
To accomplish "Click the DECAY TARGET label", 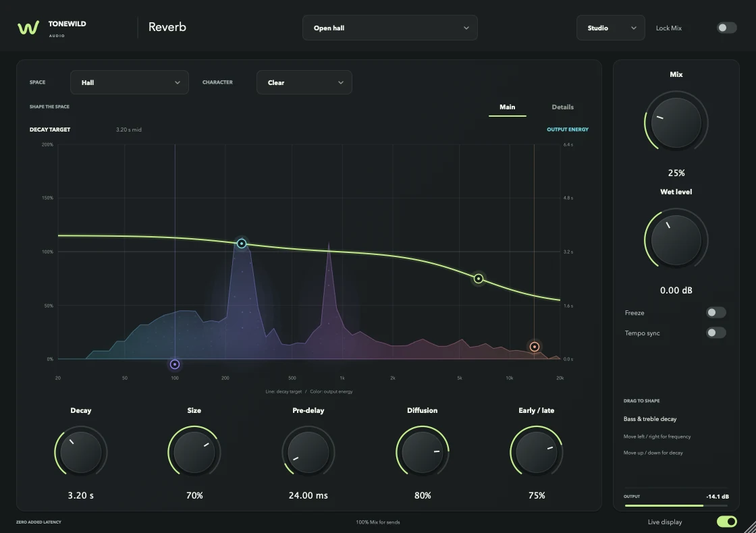I will coord(50,130).
